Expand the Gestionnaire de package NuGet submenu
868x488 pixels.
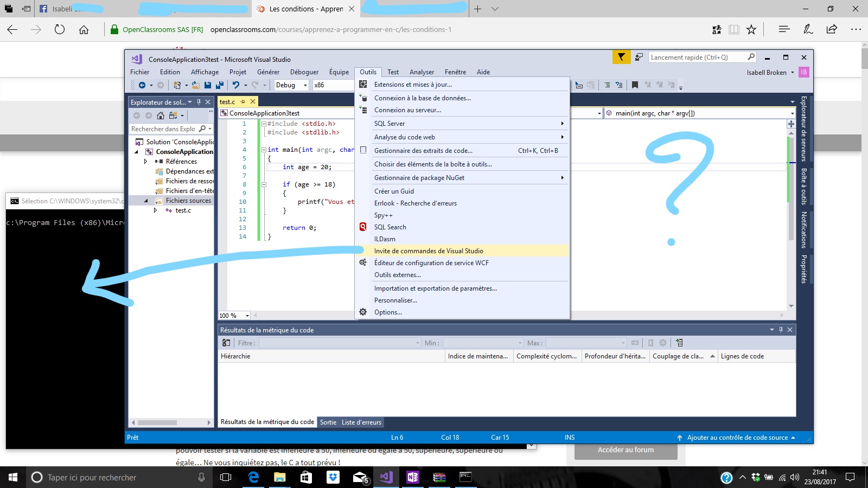pos(563,177)
